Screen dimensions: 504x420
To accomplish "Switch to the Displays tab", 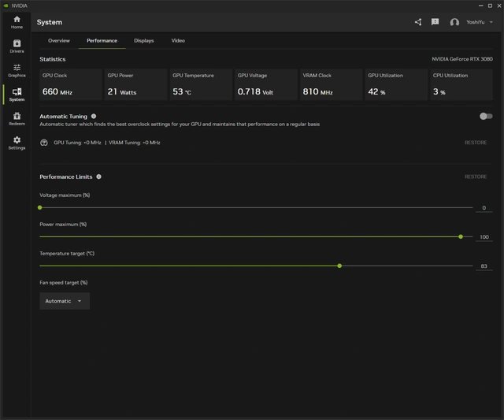I will [x=143, y=40].
